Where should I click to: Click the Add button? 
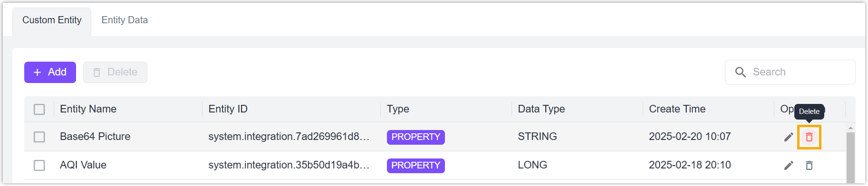50,72
